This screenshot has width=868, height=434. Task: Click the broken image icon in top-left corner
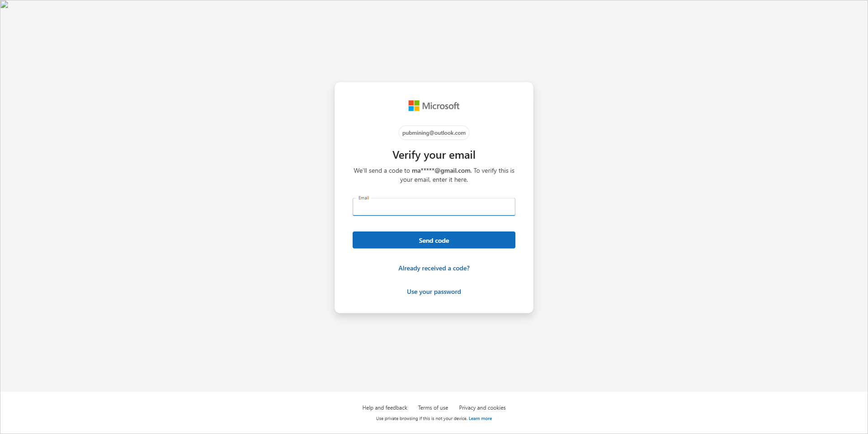[x=5, y=5]
